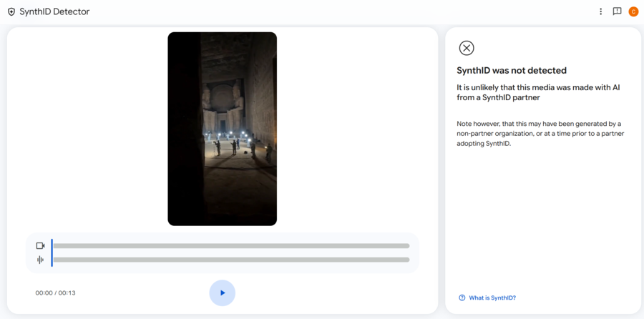Click 'SynthID was not detected' heading
This screenshot has width=644, height=319.
pyautogui.click(x=512, y=71)
